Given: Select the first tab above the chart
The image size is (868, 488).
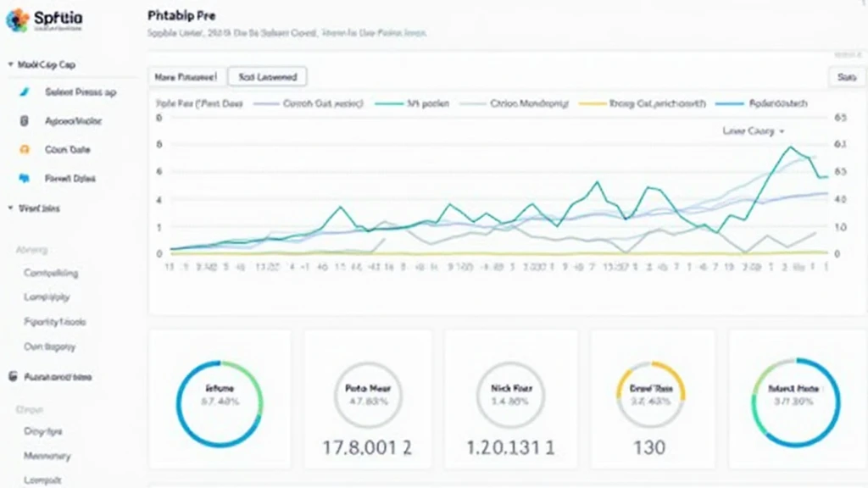Looking at the screenshot, I should click(186, 76).
